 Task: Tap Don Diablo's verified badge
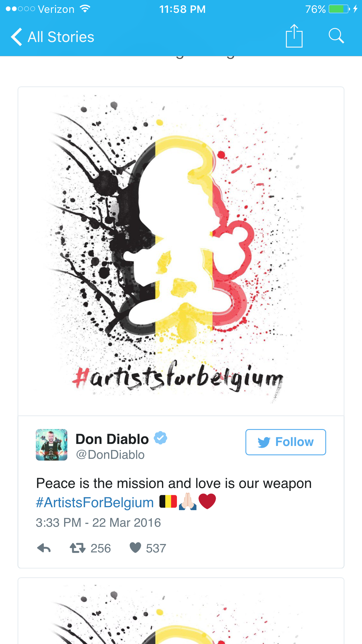160,438
